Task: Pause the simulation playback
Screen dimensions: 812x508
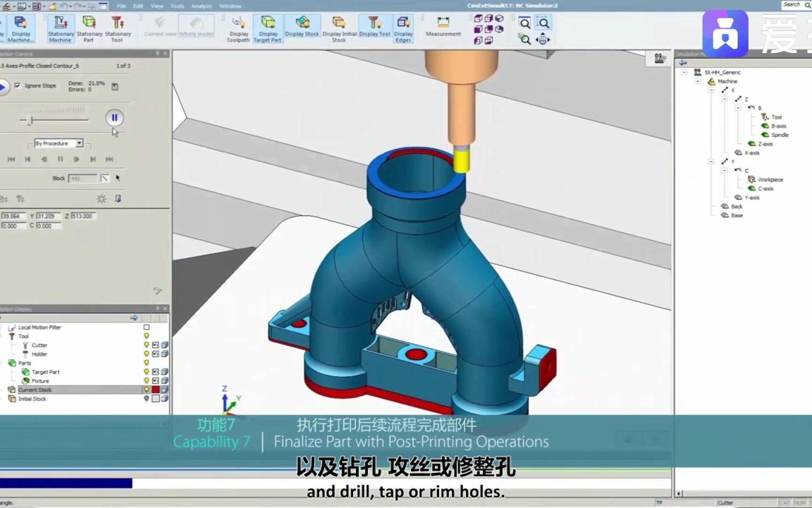Action: 114,118
